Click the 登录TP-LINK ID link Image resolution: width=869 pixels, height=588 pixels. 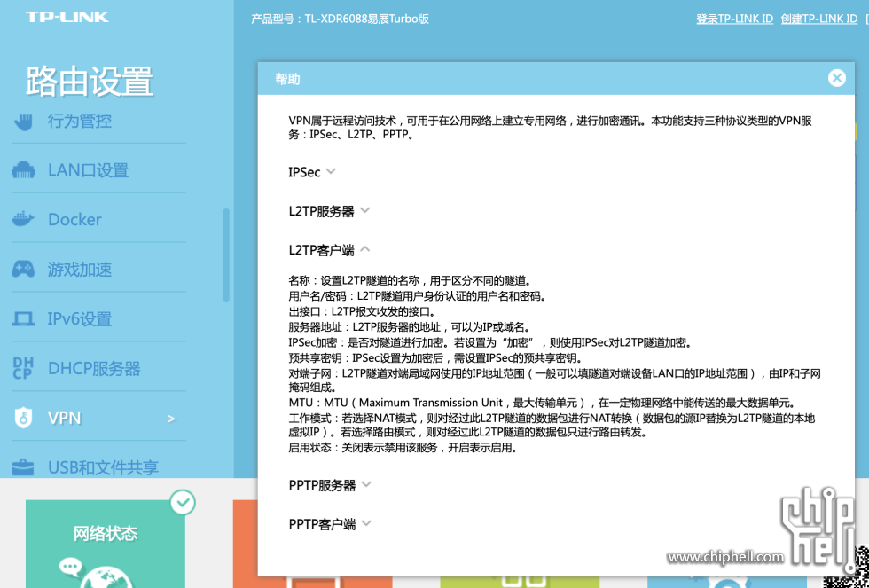pos(734,19)
